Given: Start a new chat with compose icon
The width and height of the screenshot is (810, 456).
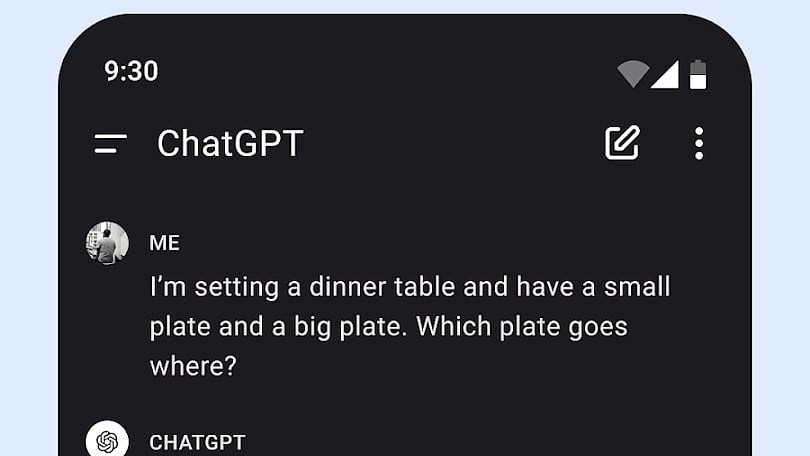Looking at the screenshot, I should 622,143.
